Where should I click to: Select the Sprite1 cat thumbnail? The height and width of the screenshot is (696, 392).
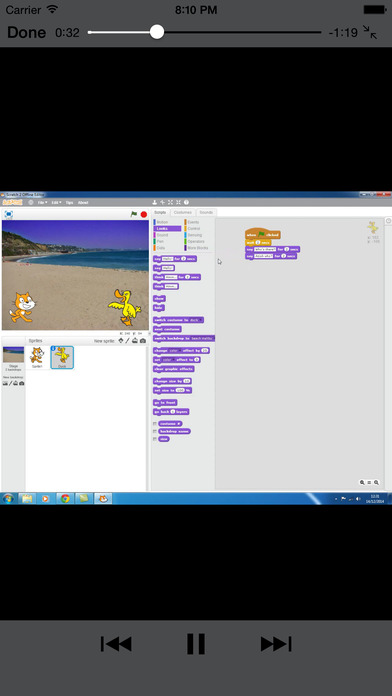[37, 357]
